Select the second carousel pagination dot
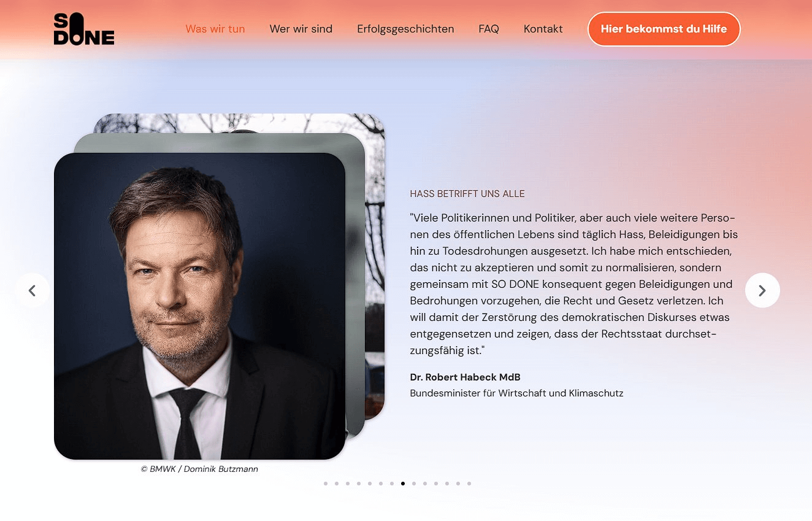Image resolution: width=812 pixels, height=521 pixels. click(337, 484)
